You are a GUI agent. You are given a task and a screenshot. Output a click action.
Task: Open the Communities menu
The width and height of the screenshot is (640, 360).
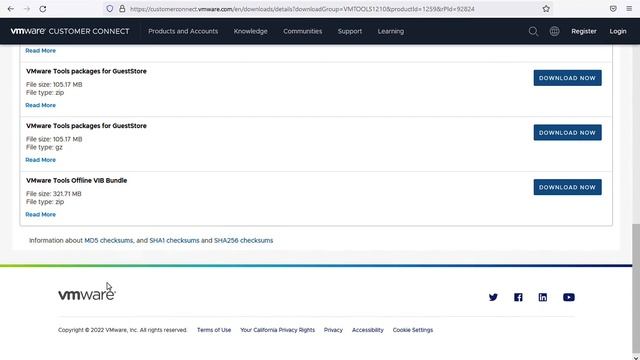coord(302,31)
